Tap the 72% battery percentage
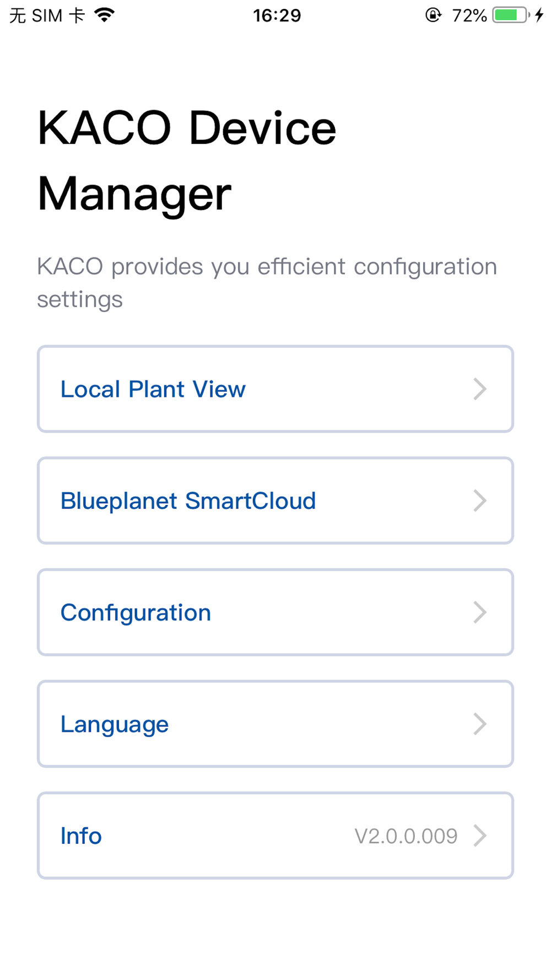This screenshot has width=551, height=980. (x=469, y=15)
